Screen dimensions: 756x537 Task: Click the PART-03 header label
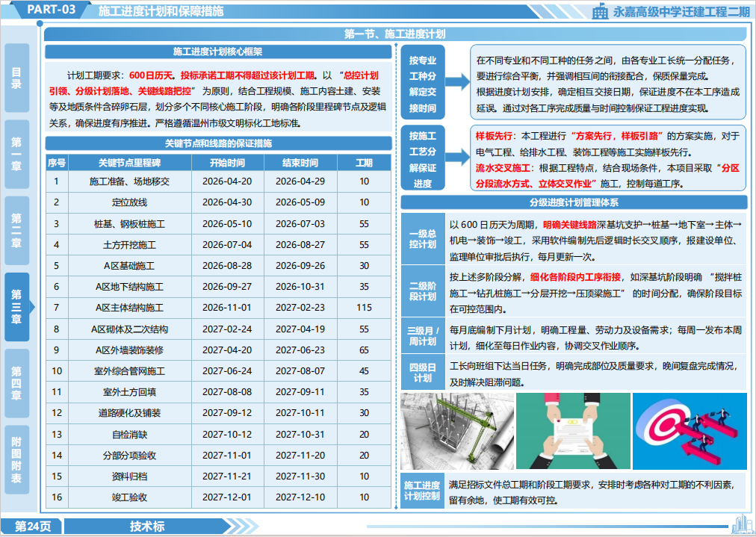pos(51,10)
